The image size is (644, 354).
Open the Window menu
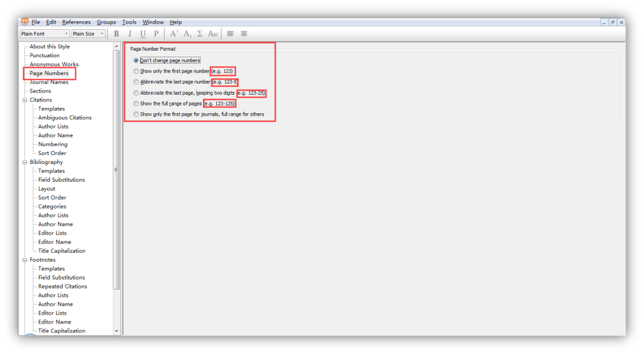pos(153,22)
